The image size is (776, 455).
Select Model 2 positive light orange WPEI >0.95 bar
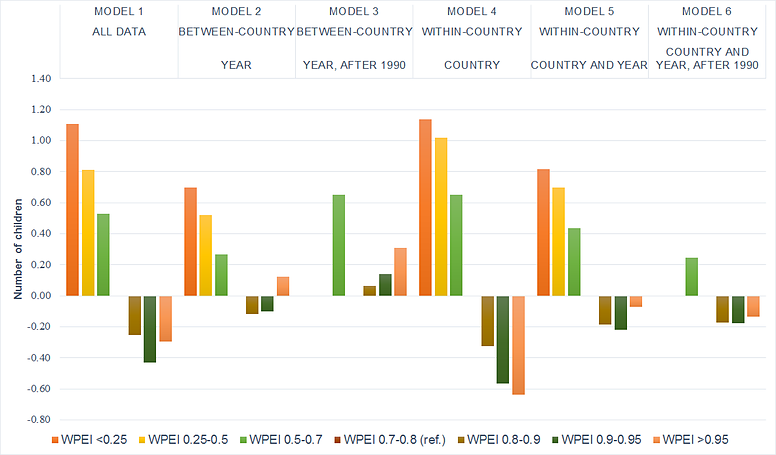[283, 287]
